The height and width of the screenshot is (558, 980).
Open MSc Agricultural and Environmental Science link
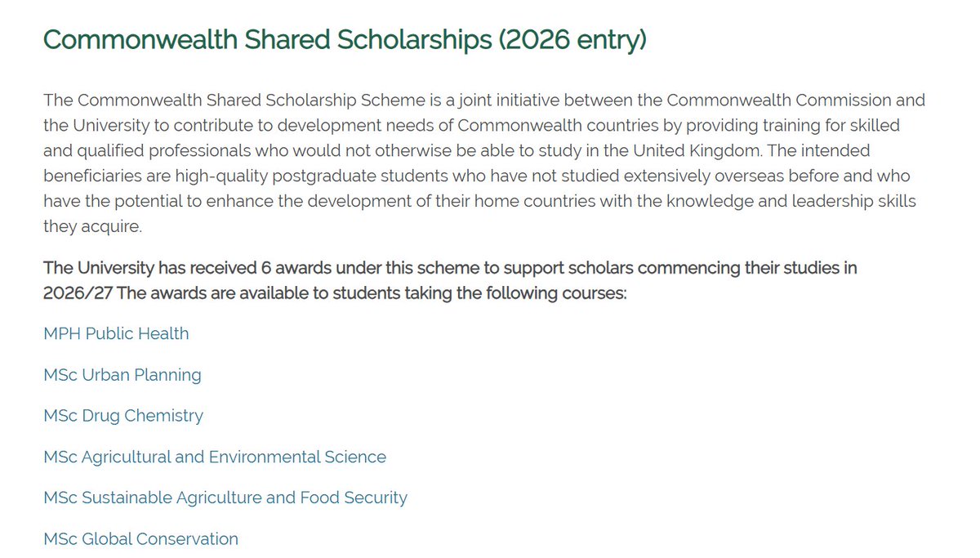[x=215, y=457]
